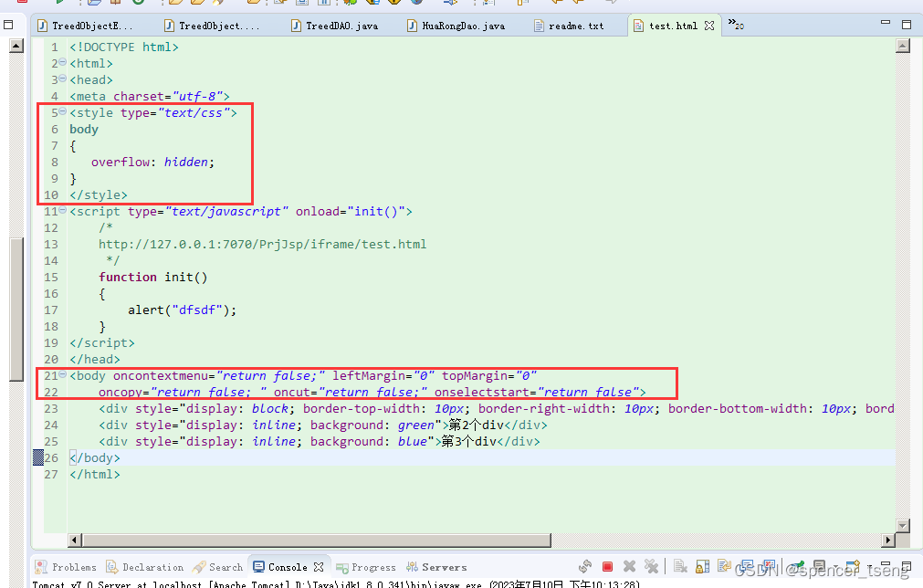Click the editor vertical scroll up arrow

point(902,46)
